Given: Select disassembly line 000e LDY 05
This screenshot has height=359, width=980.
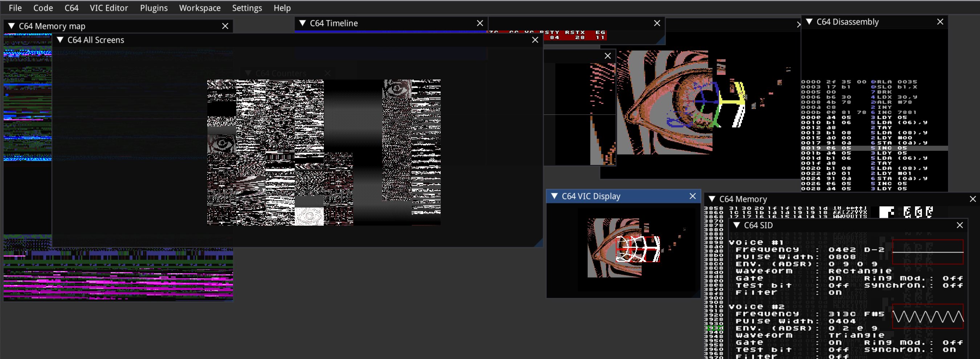Looking at the screenshot, I should (x=874, y=117).
